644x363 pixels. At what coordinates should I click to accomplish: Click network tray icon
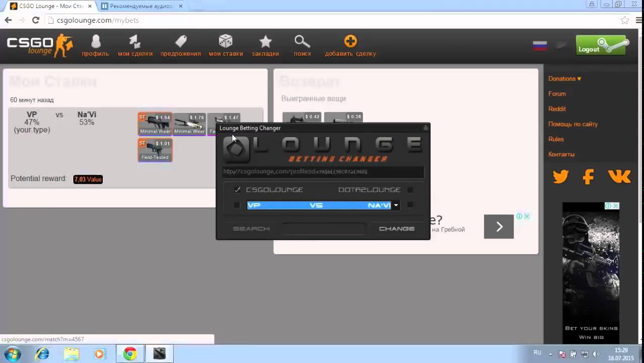click(x=585, y=354)
